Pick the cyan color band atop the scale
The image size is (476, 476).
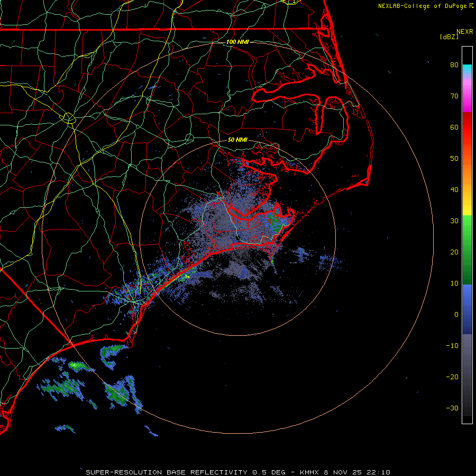coord(467,69)
